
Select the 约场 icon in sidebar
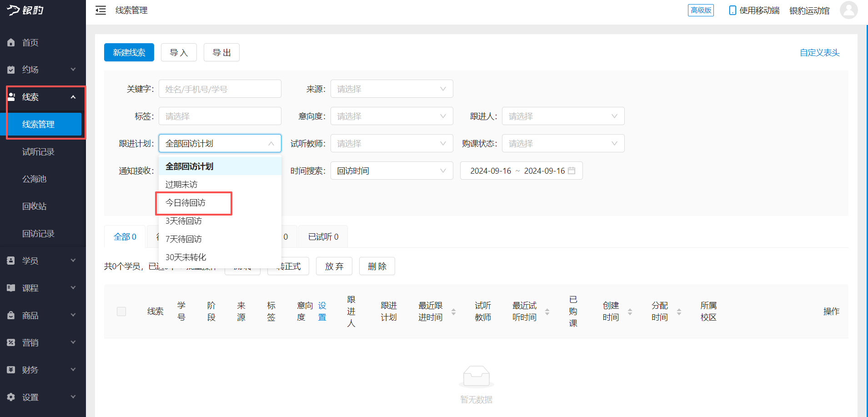pyautogui.click(x=11, y=69)
